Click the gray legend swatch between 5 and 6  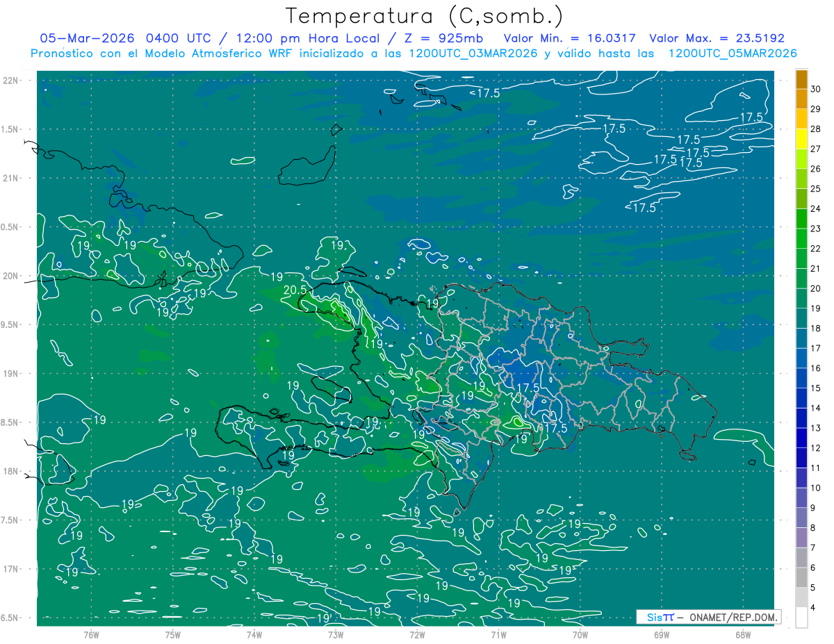point(801,577)
